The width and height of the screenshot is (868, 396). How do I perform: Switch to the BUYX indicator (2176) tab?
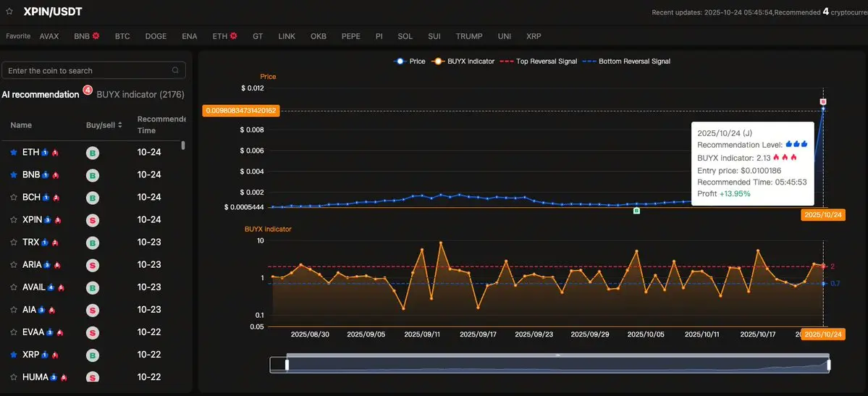click(140, 95)
